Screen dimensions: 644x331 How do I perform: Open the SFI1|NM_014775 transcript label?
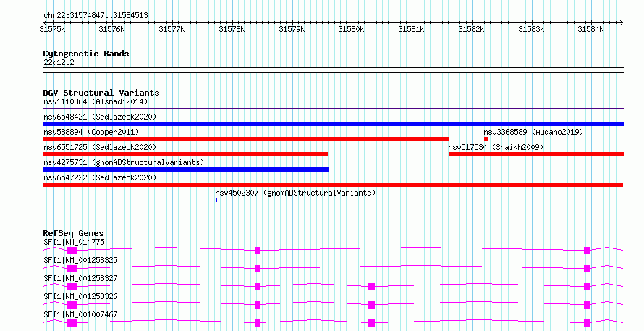[x=74, y=242]
